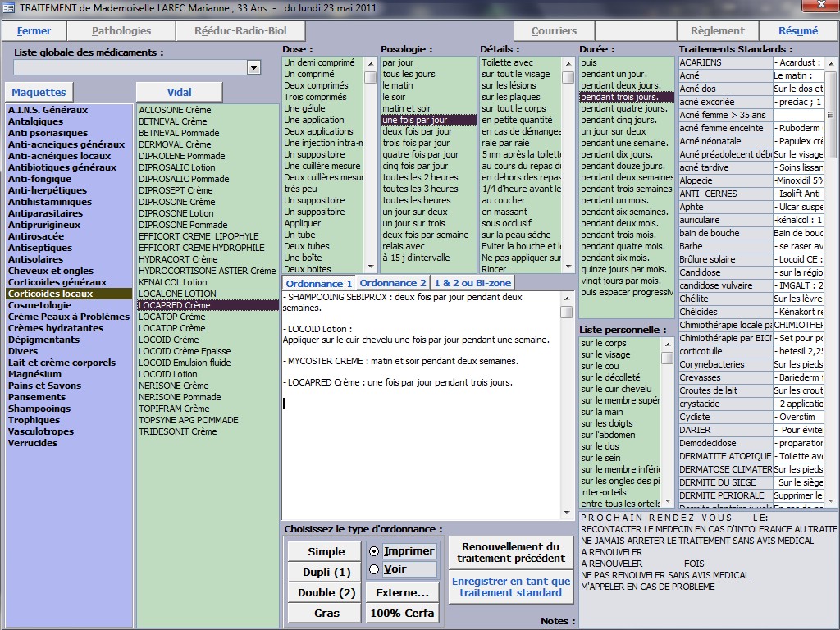Click Enregistrer en tant que traitement standard
The image size is (840, 630).
510,587
